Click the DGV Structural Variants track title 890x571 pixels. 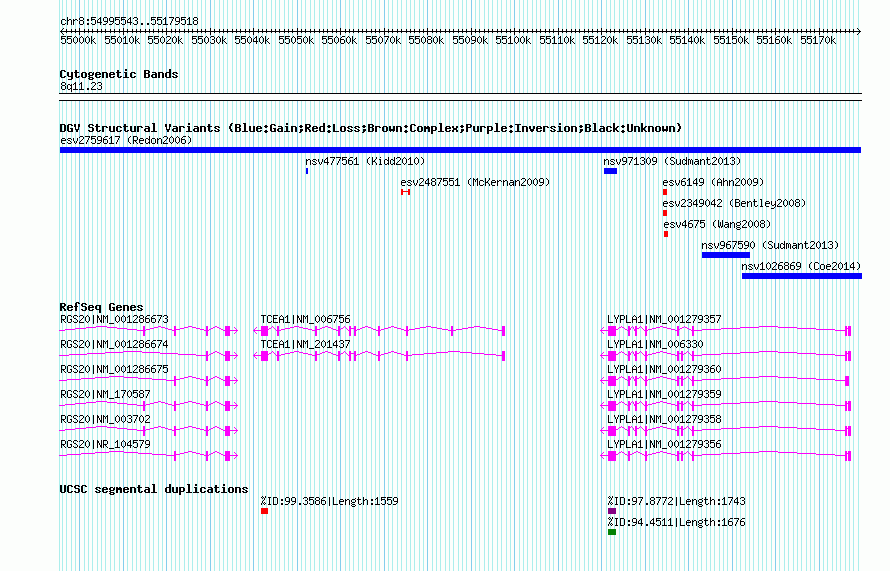pos(371,128)
